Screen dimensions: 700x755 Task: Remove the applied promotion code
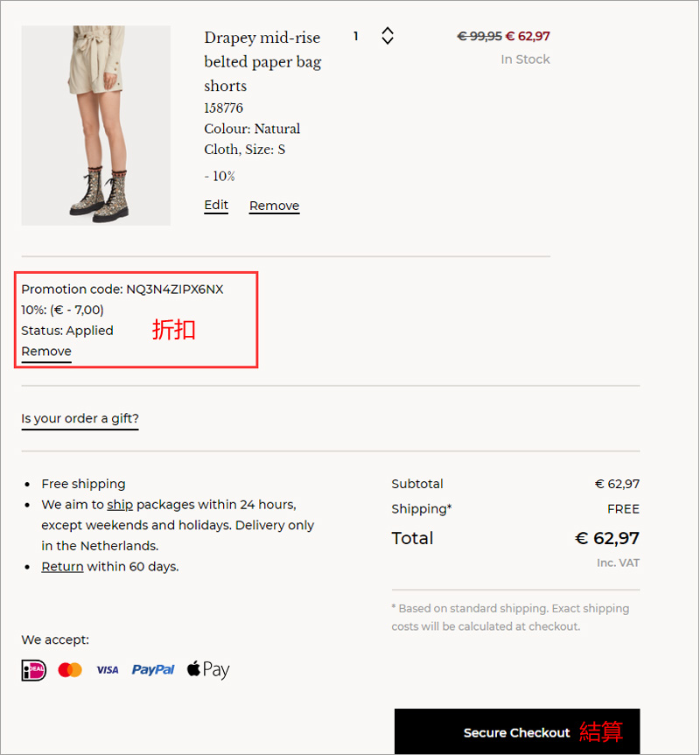pos(46,352)
